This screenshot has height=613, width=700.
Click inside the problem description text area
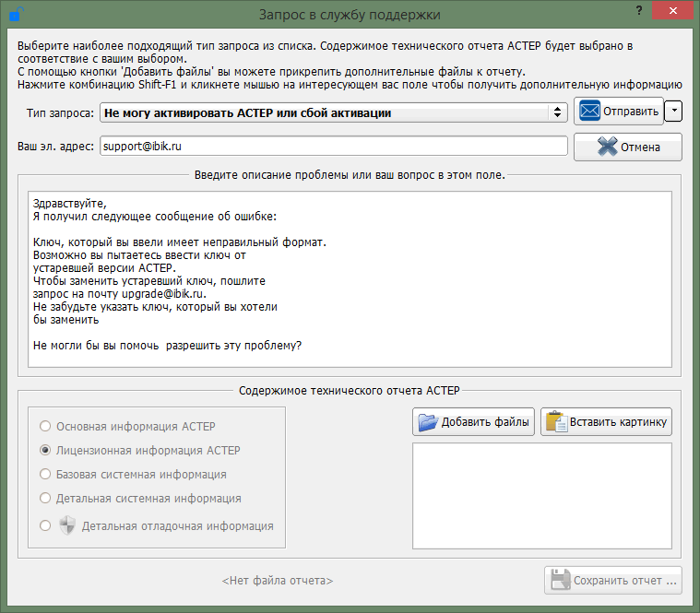(350, 279)
